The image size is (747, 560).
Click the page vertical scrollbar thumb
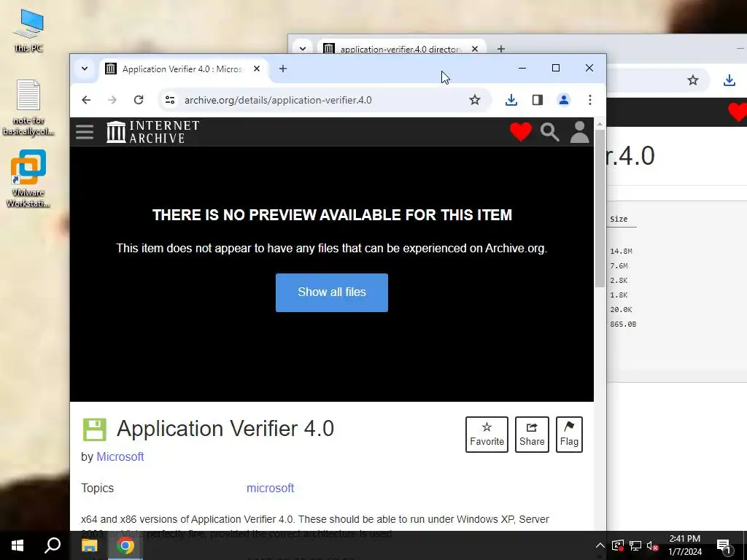pyautogui.click(x=600, y=208)
